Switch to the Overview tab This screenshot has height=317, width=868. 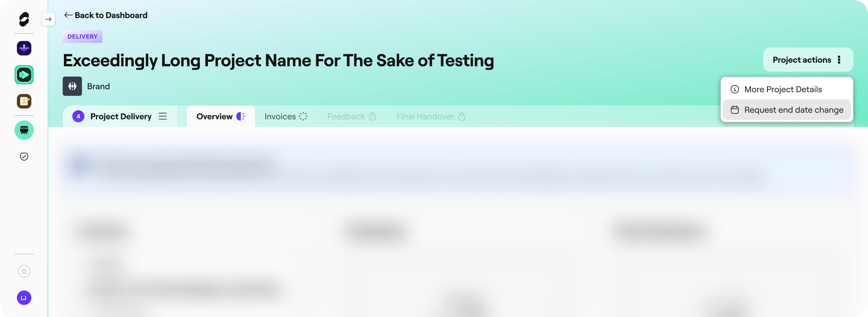click(x=221, y=116)
